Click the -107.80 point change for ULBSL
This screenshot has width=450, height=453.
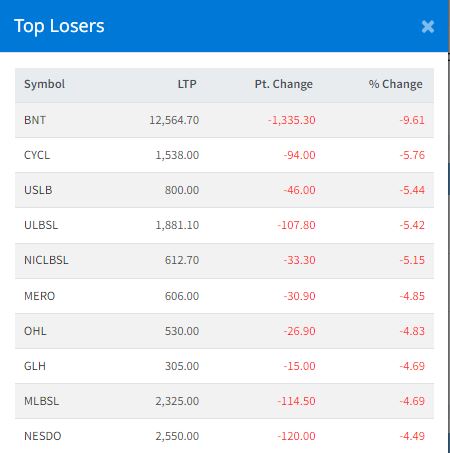coord(296,225)
